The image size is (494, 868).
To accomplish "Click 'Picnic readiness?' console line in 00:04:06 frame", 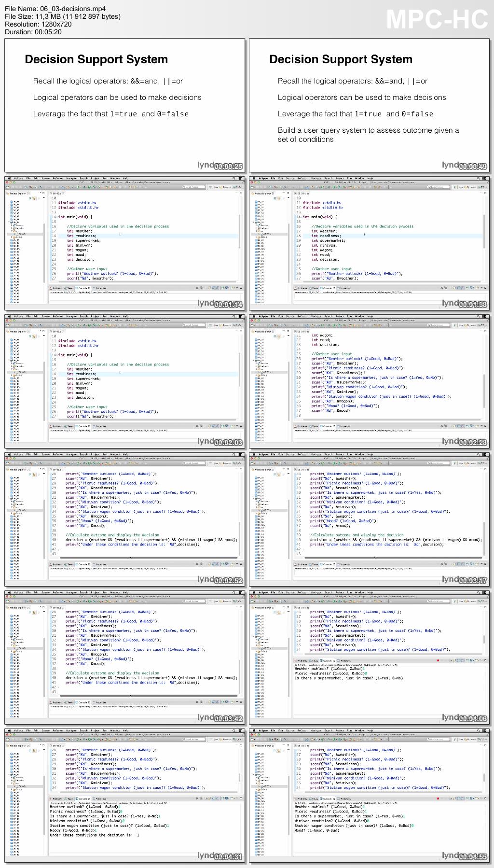I will click(x=331, y=673).
